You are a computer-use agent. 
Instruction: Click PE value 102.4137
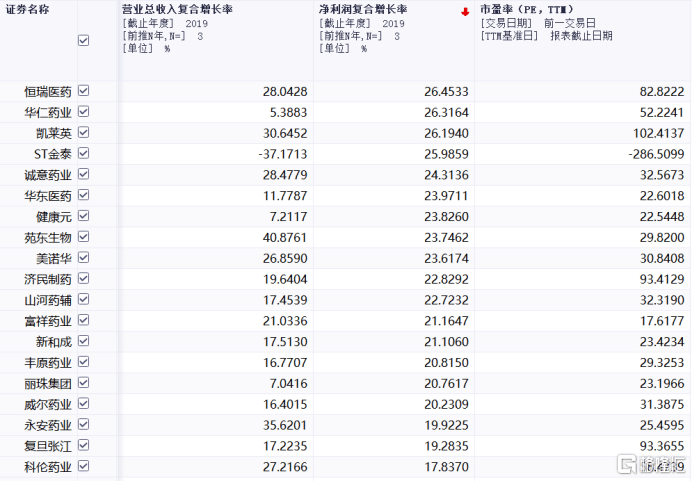(659, 133)
